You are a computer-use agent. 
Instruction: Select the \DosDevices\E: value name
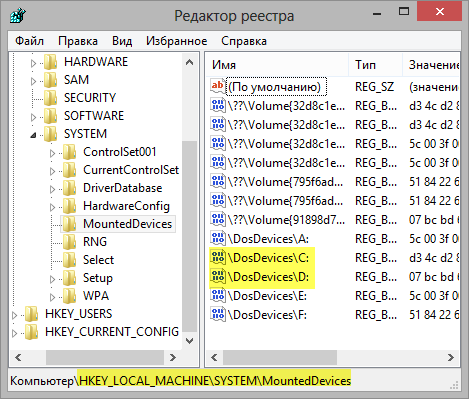pos(267,296)
